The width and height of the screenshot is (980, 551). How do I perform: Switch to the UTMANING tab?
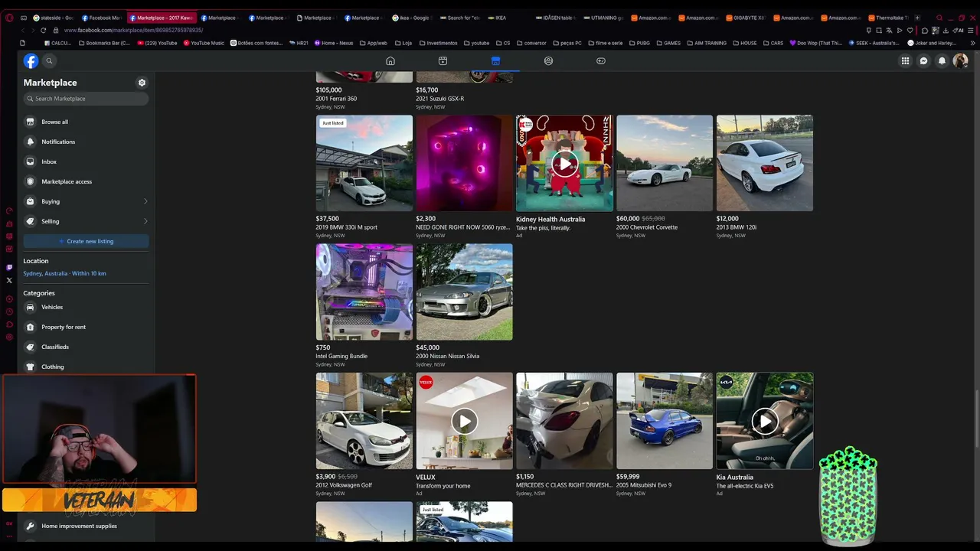pyautogui.click(x=603, y=18)
